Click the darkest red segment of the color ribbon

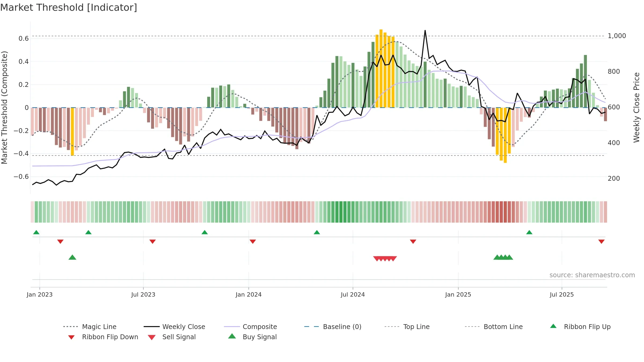click(505, 212)
